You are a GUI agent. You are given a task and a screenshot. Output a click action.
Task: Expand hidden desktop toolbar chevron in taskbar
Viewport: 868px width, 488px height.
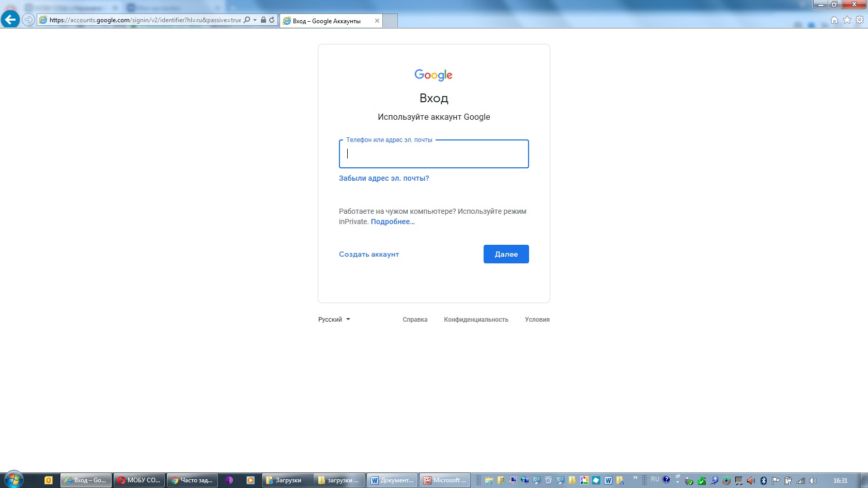[x=635, y=478]
